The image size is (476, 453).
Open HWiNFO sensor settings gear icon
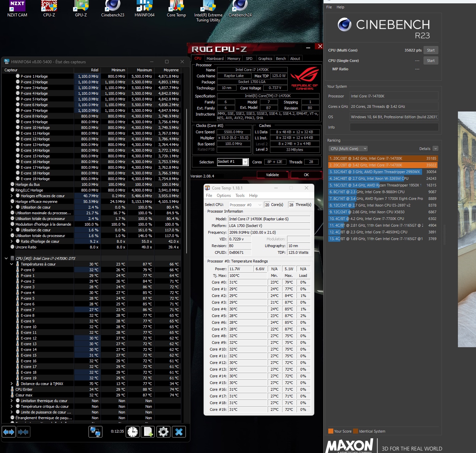pyautogui.click(x=163, y=432)
